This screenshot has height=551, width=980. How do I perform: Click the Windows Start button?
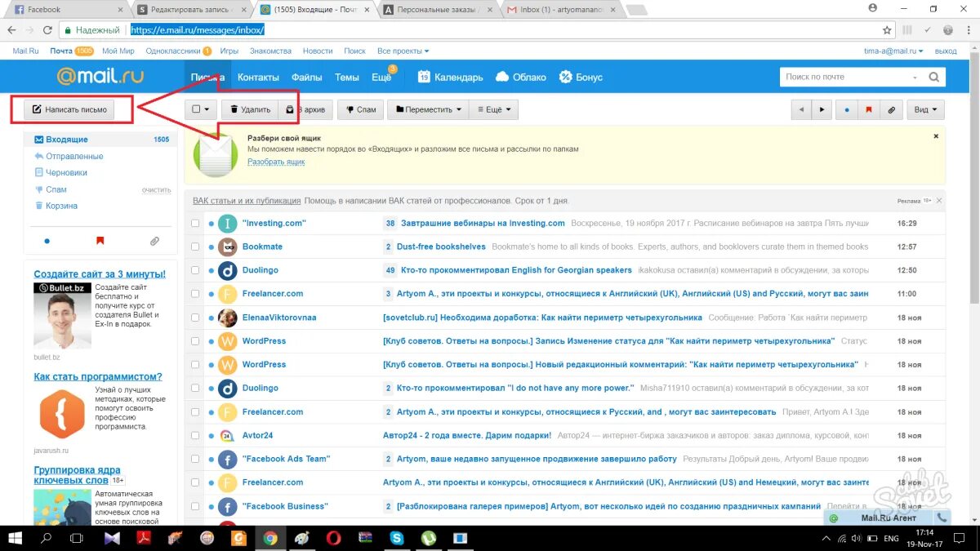pyautogui.click(x=15, y=538)
